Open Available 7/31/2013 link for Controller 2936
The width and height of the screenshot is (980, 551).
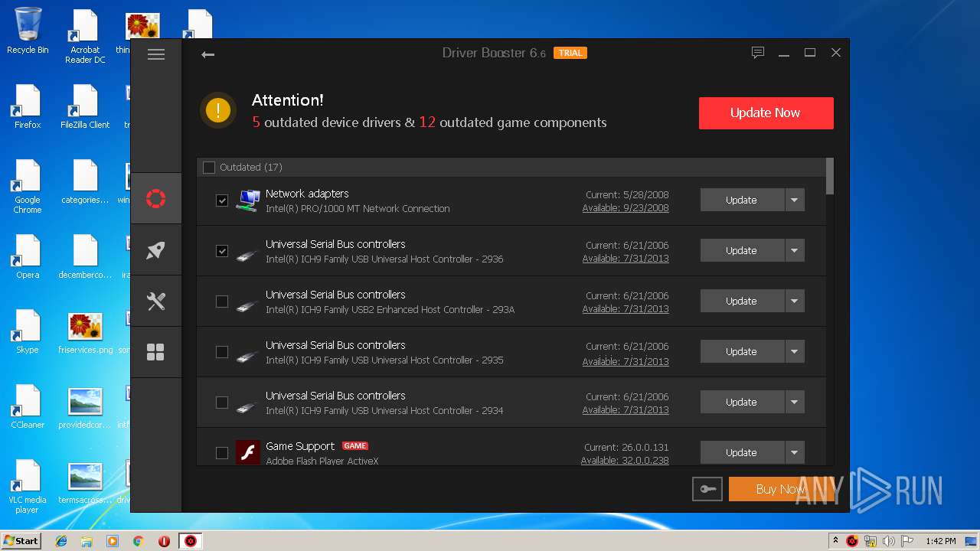pyautogui.click(x=626, y=259)
